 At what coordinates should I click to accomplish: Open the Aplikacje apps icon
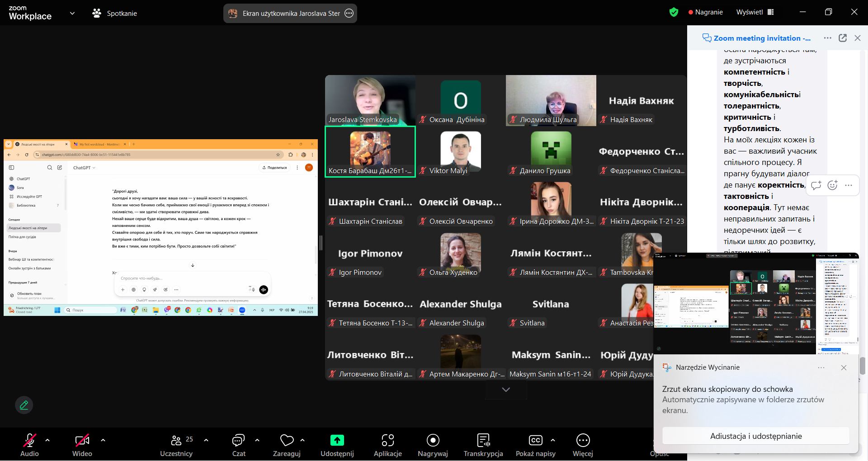[x=387, y=440]
